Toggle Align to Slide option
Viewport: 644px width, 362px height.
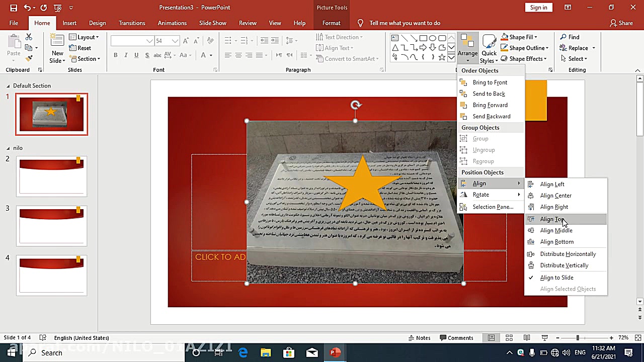tap(556, 278)
